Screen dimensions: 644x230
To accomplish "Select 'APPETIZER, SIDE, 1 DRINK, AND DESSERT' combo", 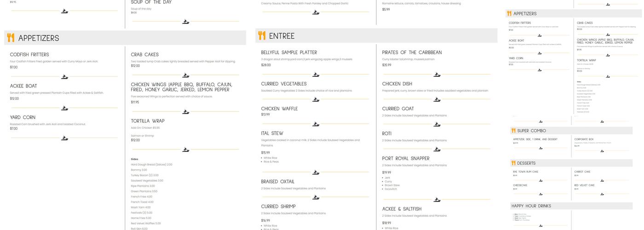I will (x=535, y=139).
